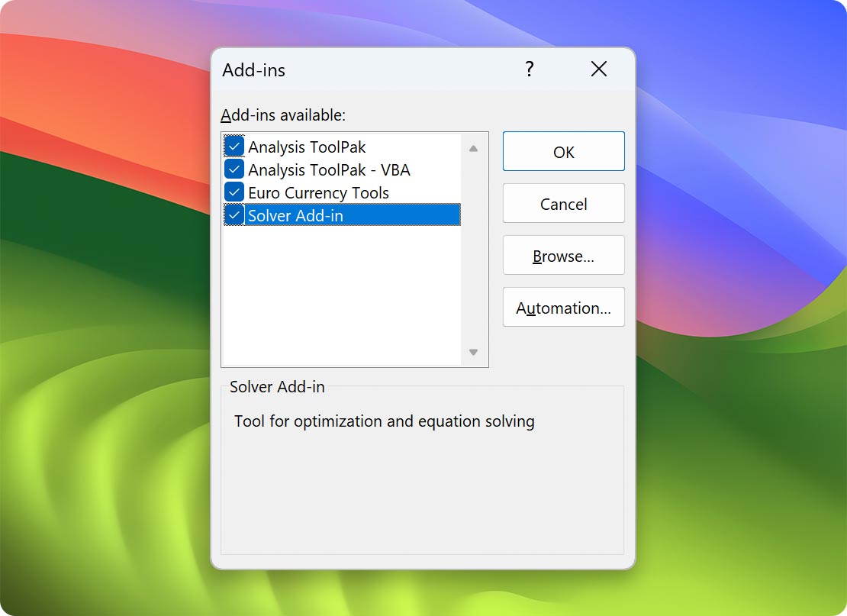The height and width of the screenshot is (616, 847).
Task: Dismiss the dialog via Cancel
Action: tap(563, 203)
